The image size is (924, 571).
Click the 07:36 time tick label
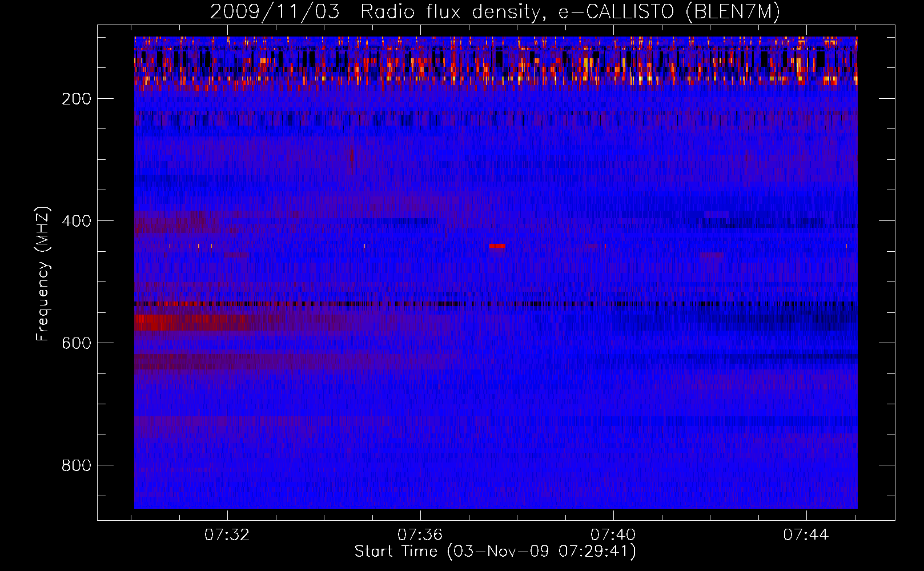point(420,535)
